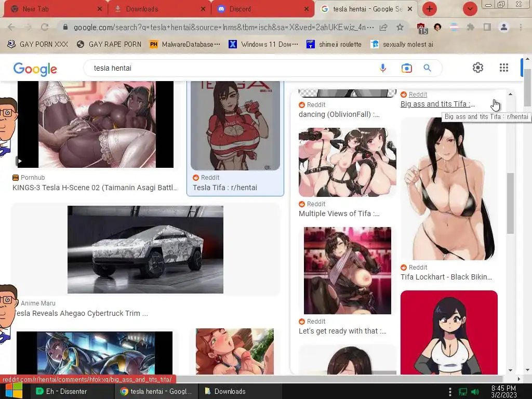Close the Downloads browser tab
The image size is (532, 399).
[x=203, y=9]
